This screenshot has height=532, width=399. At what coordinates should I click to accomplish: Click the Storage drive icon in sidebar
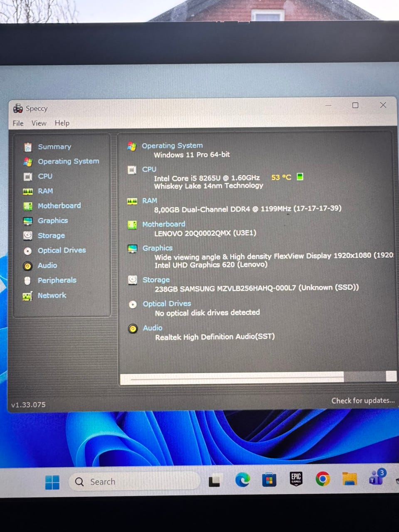(28, 236)
